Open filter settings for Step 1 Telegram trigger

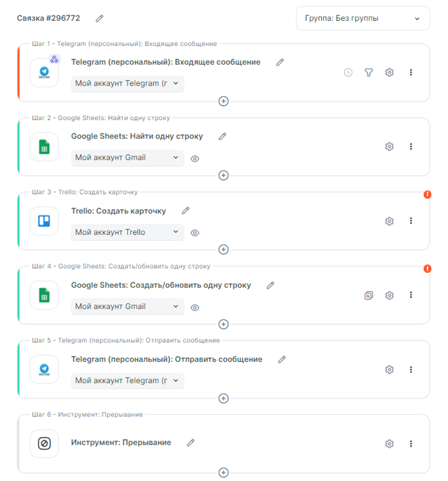tap(369, 73)
